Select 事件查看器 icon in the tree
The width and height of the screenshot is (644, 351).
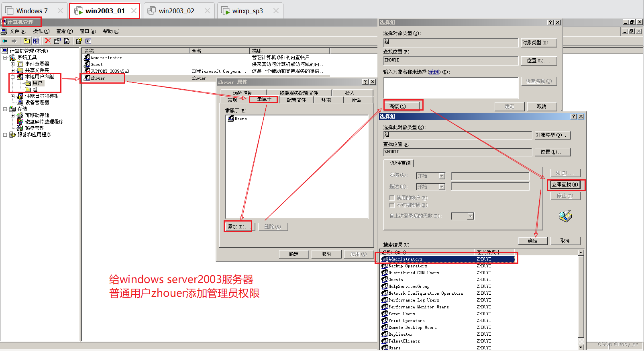20,64
